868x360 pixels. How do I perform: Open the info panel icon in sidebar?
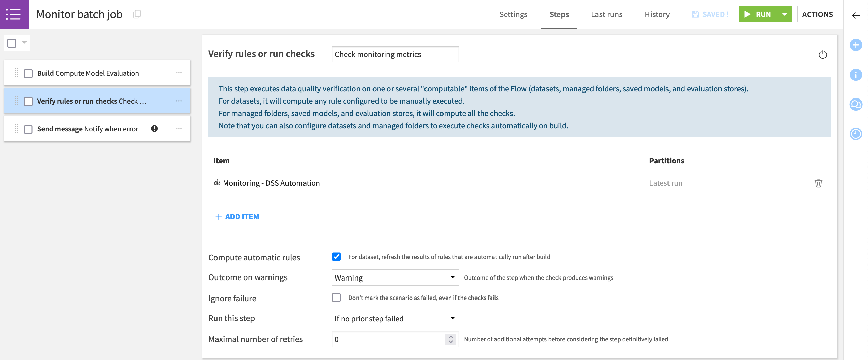pyautogui.click(x=855, y=75)
